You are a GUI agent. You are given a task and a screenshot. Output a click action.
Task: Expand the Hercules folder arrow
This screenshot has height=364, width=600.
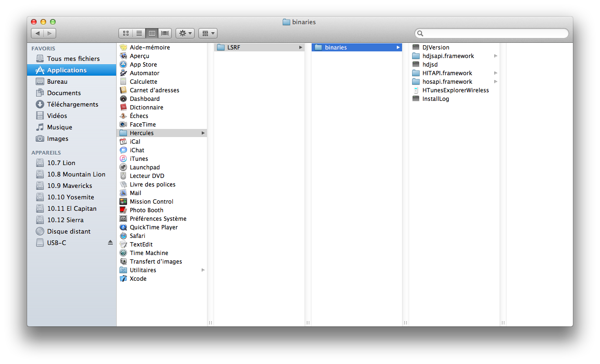pyautogui.click(x=203, y=133)
